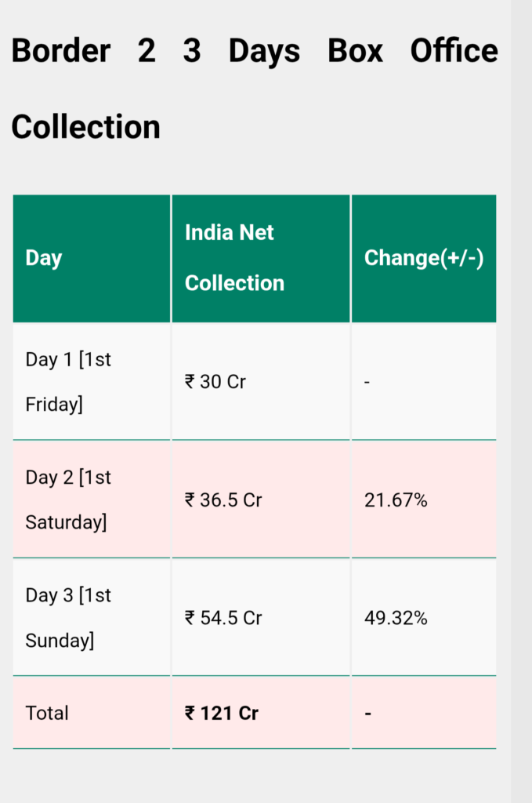Click the bold ₹ 121 Cr total
This screenshot has width=532, height=803.
(x=222, y=713)
